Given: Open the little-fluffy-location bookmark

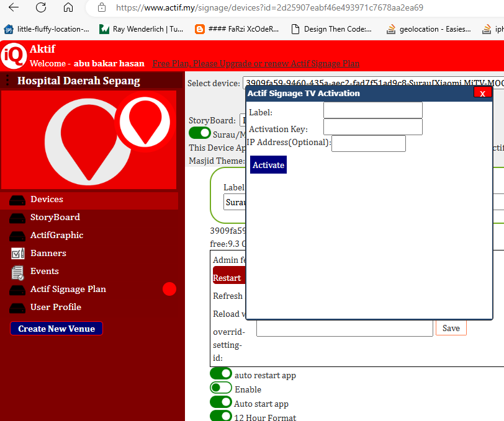Looking at the screenshot, I should (x=47, y=29).
